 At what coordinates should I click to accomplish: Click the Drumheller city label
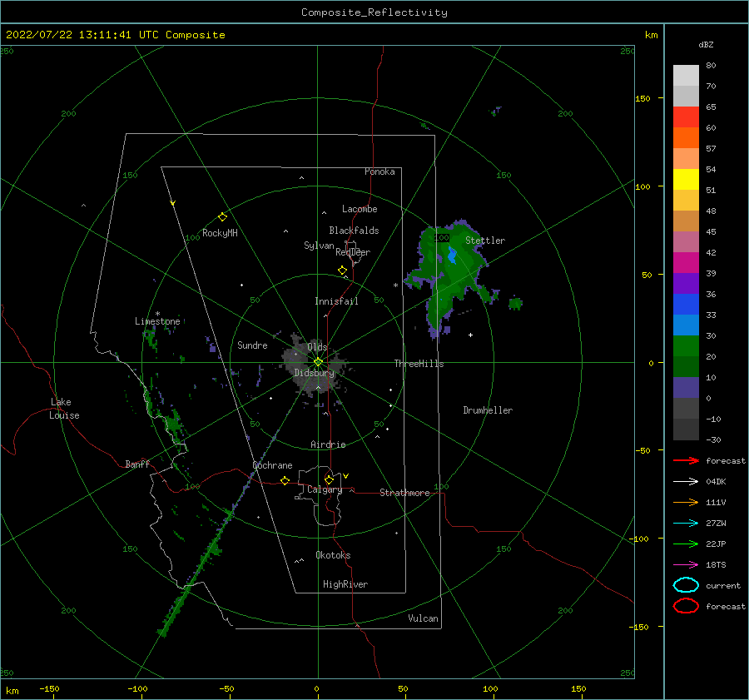pyautogui.click(x=488, y=410)
